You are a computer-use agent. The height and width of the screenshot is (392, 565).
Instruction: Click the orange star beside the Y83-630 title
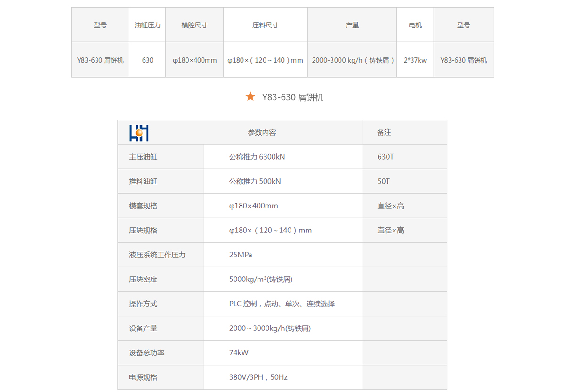pos(250,96)
